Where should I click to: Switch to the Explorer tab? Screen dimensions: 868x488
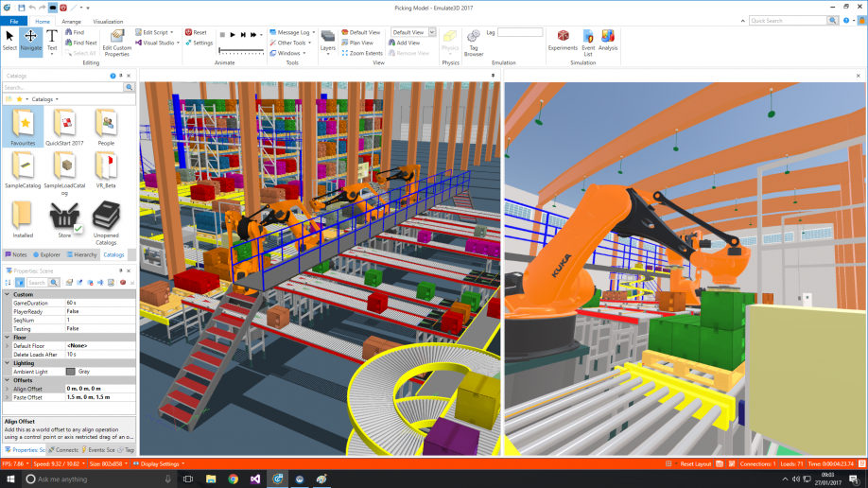[46, 254]
